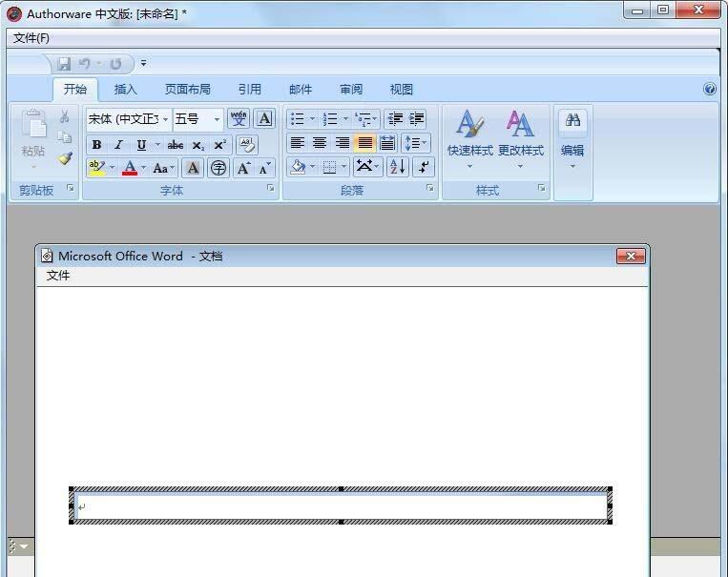Click the Cut scissors icon
The image size is (728, 577).
(65, 116)
